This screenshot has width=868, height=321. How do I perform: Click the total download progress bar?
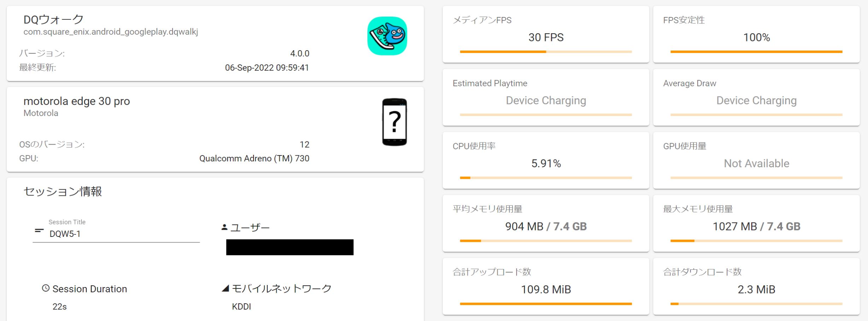tap(756, 304)
